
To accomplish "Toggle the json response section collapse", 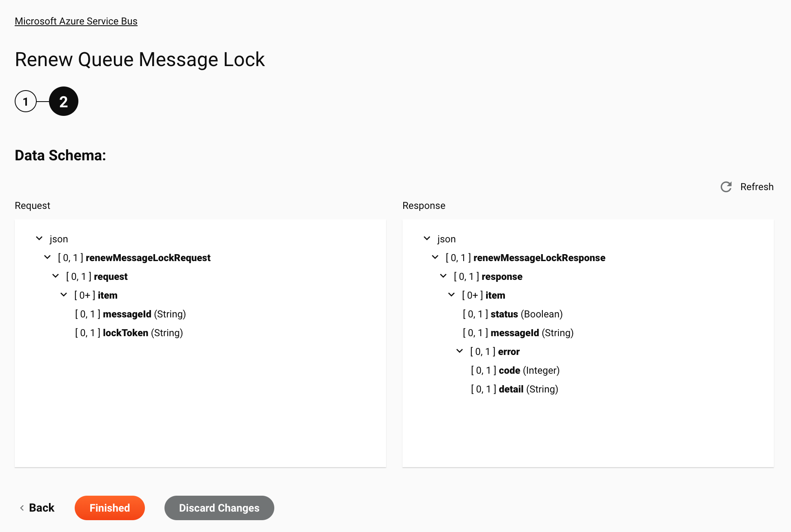I will (x=428, y=239).
